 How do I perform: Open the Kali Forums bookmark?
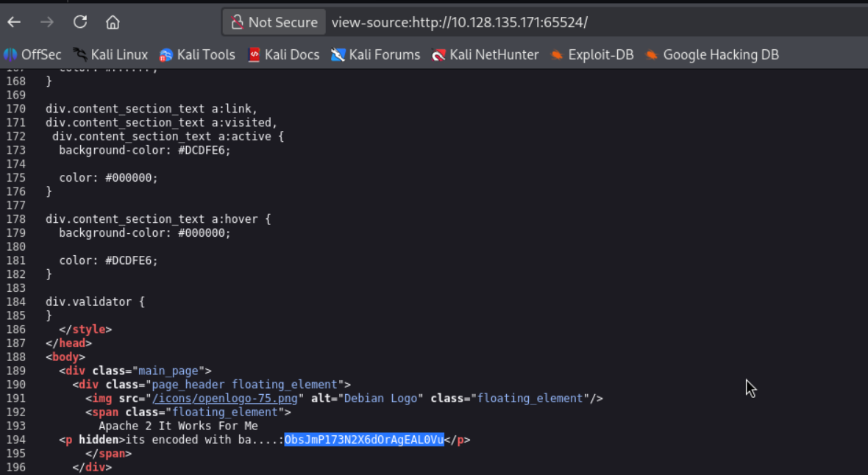coord(375,55)
